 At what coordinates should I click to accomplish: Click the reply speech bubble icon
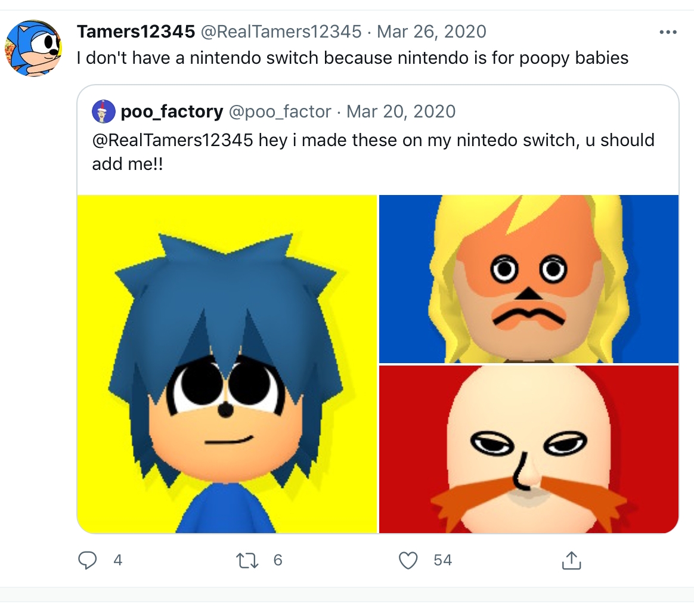tap(88, 560)
